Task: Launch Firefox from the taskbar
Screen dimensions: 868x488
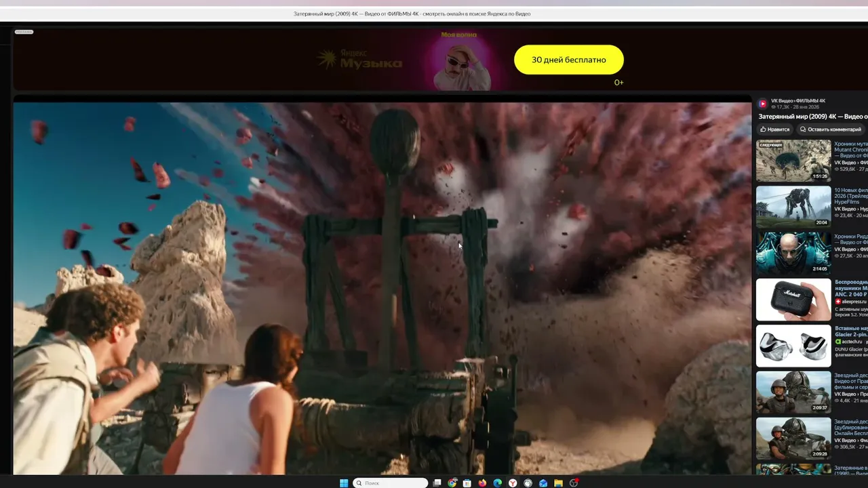Action: coord(483,483)
